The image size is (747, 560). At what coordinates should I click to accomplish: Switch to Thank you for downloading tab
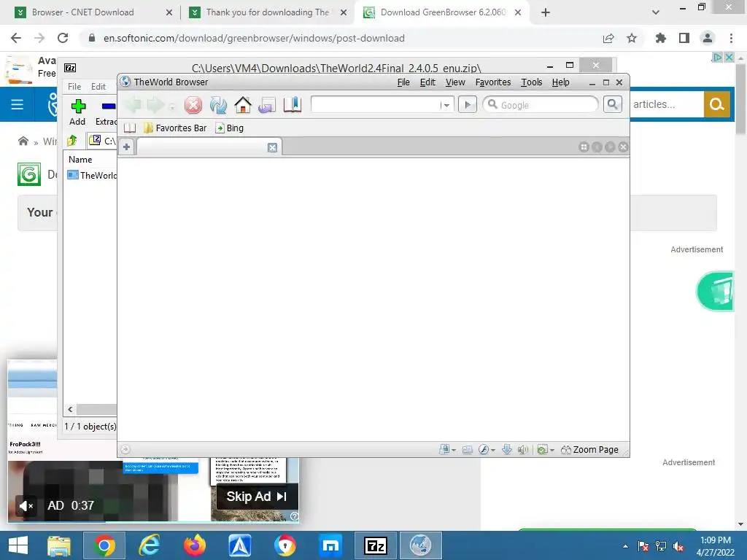click(268, 12)
